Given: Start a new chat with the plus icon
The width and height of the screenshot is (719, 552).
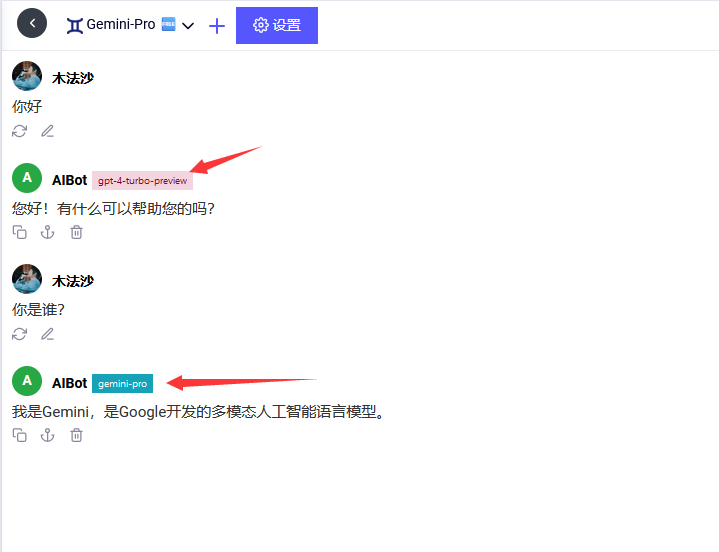Looking at the screenshot, I should point(217,25).
